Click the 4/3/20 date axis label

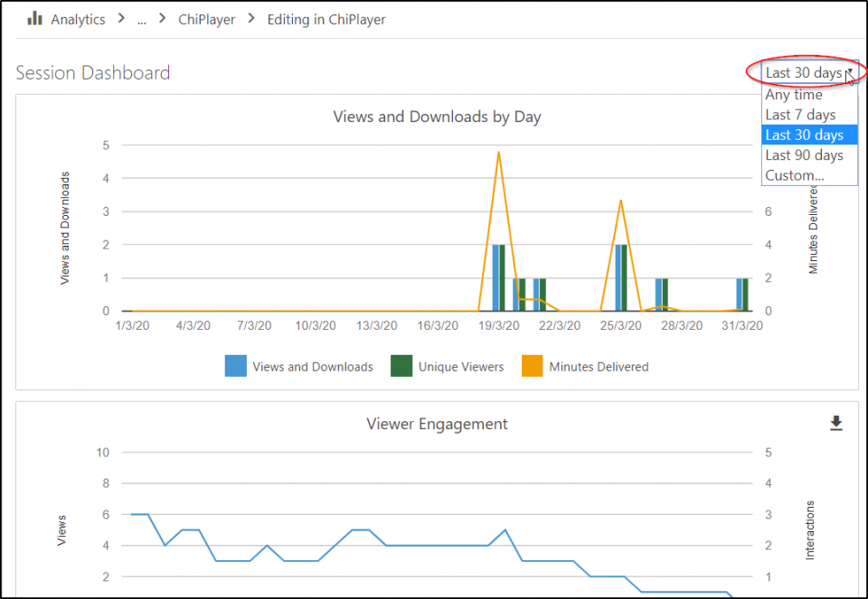(193, 325)
